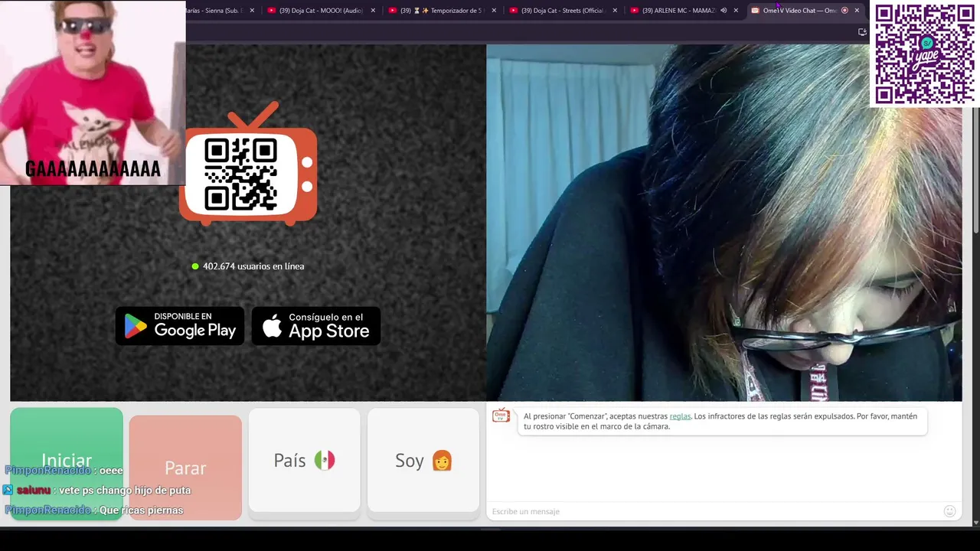The height and width of the screenshot is (551, 980).
Task: Click the salunu chat message
Action: click(x=98, y=490)
